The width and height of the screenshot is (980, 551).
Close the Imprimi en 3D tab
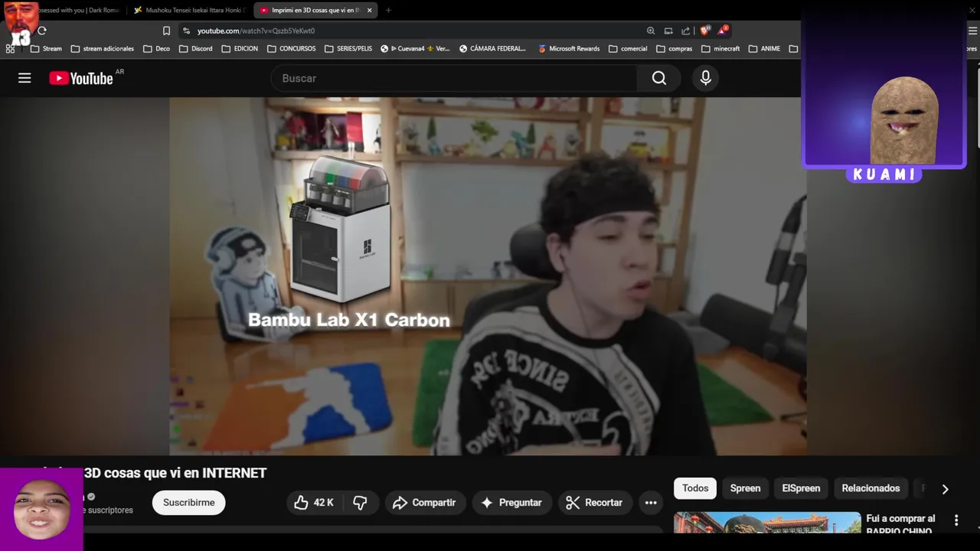pos(369,10)
